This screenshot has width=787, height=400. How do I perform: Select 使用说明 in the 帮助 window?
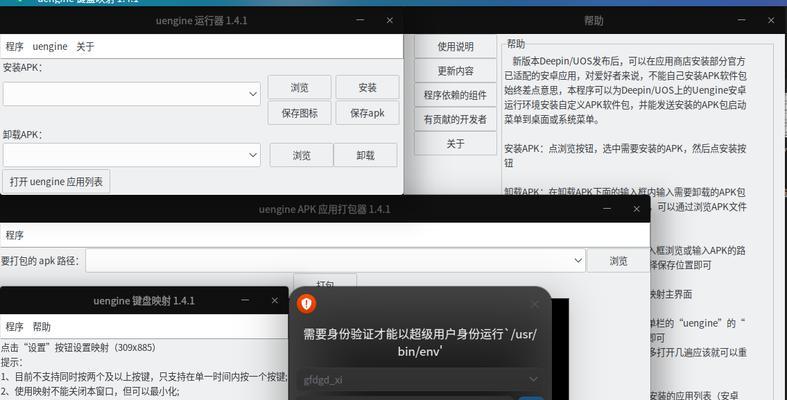pyautogui.click(x=455, y=47)
